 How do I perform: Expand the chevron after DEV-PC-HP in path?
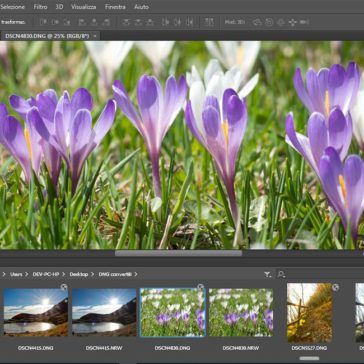coord(64,274)
